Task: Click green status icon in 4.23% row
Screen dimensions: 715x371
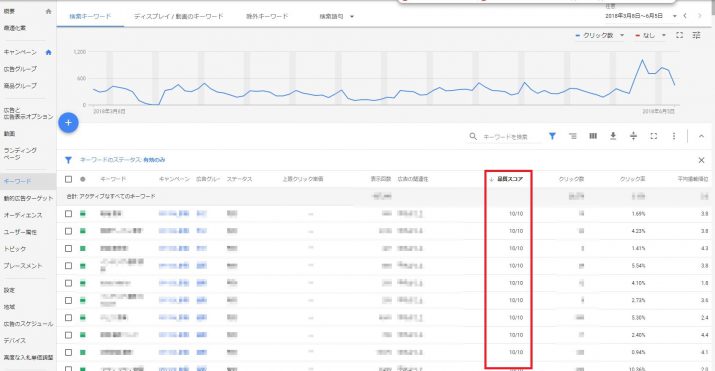Action: point(83,231)
